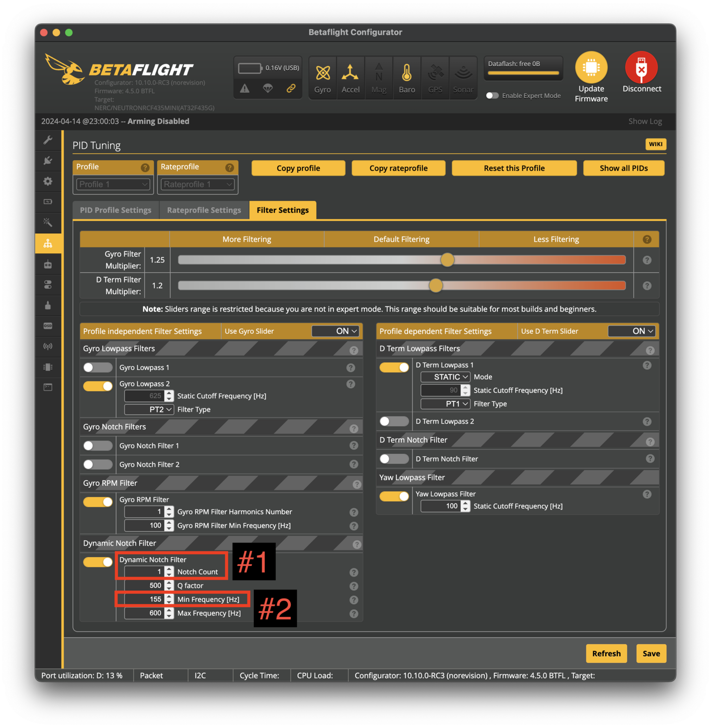Screen dimensions: 711x728
Task: Open the Blackbox sidebar icon
Action: (48, 367)
